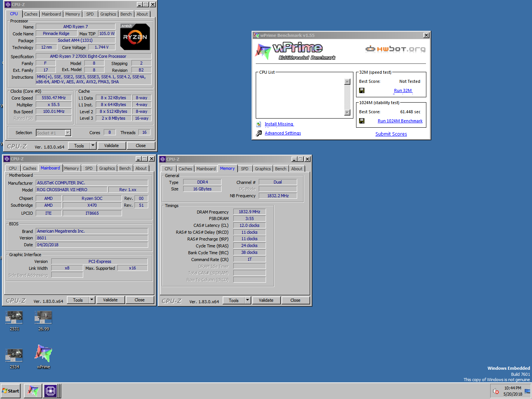Screen dimensions: 532x399
Task: Click the CAS# Latency value 12.0 clocks
Action: [x=249, y=225]
